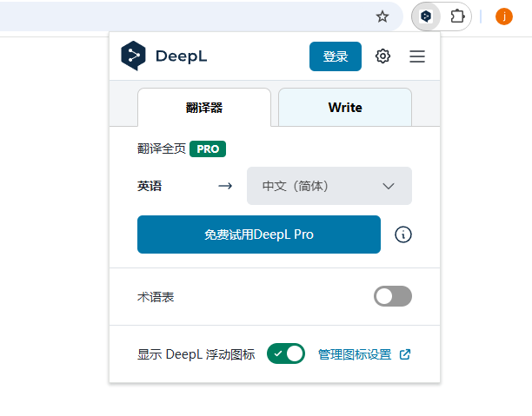Click the external link icon after 管理图标设置
The height and width of the screenshot is (416, 532).
(405, 354)
